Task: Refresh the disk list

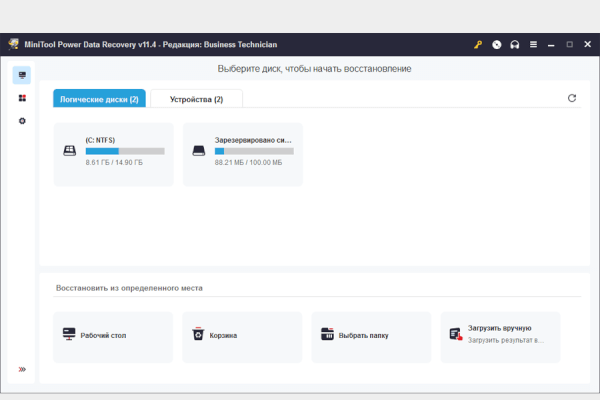Action: click(x=572, y=98)
